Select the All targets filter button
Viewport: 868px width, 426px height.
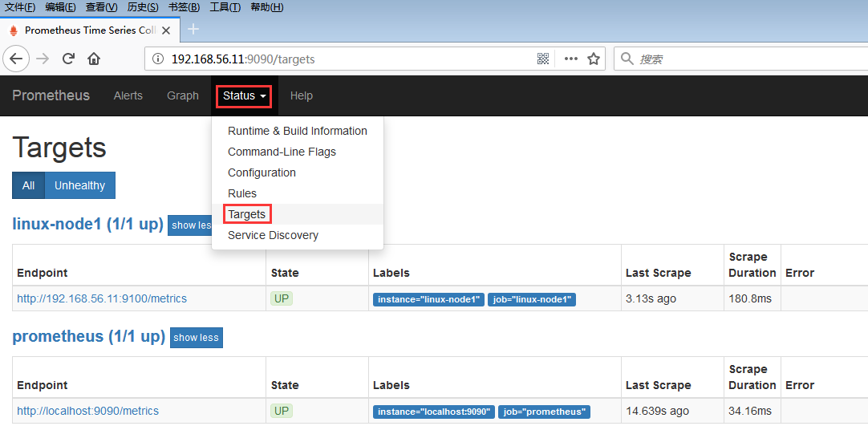28,185
